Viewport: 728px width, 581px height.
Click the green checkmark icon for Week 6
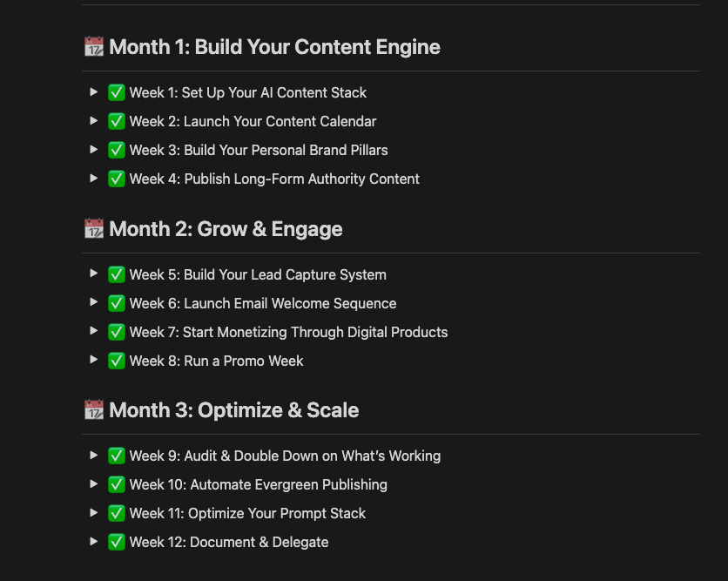[x=117, y=303]
